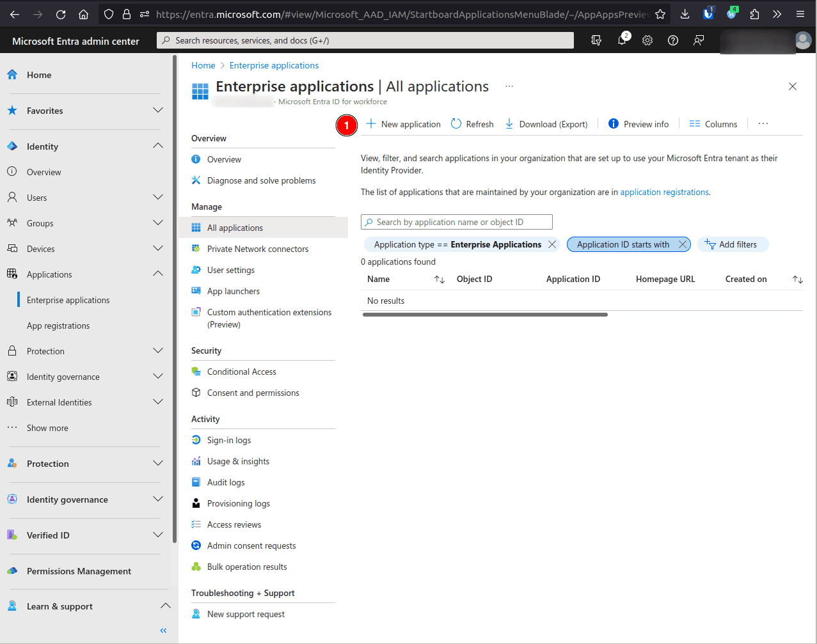Open the browser downloads panel

685,14
